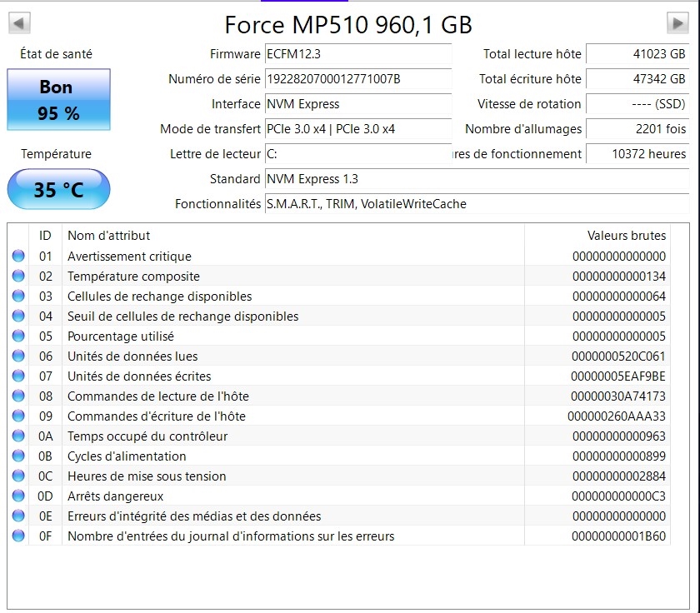Viewport: 700px width, 613px height.
Task: Click the 35 °C temperature button
Action: click(58, 189)
